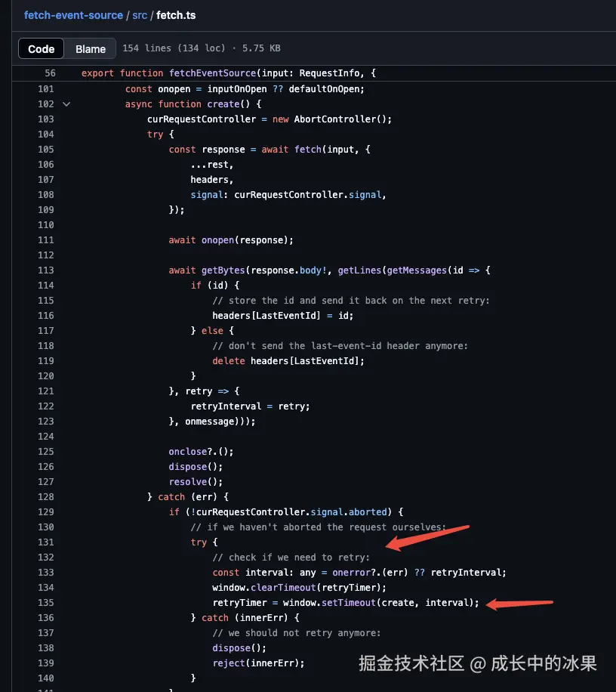Click signal.aborted on line 129
The height and width of the screenshot is (692, 616).
tap(348, 512)
